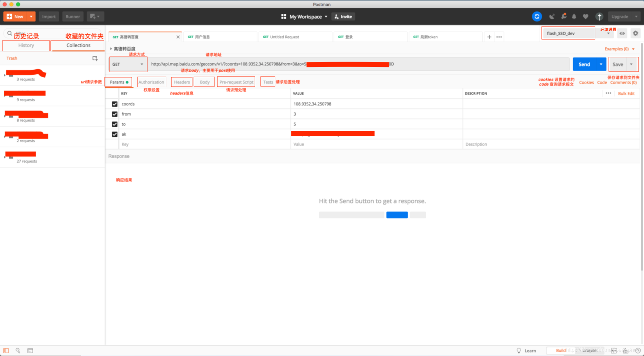Open find and replace icon in status bar
Screen dimensions: 644x356
(18, 351)
